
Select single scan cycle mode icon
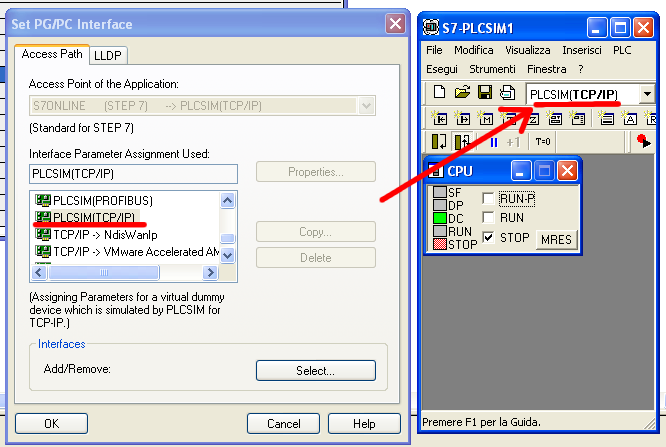(439, 141)
